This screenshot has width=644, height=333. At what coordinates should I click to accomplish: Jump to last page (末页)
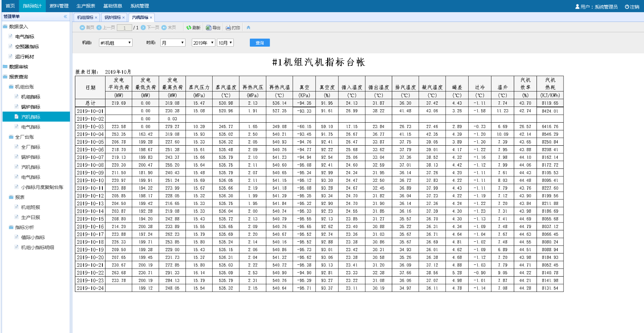tap(169, 27)
